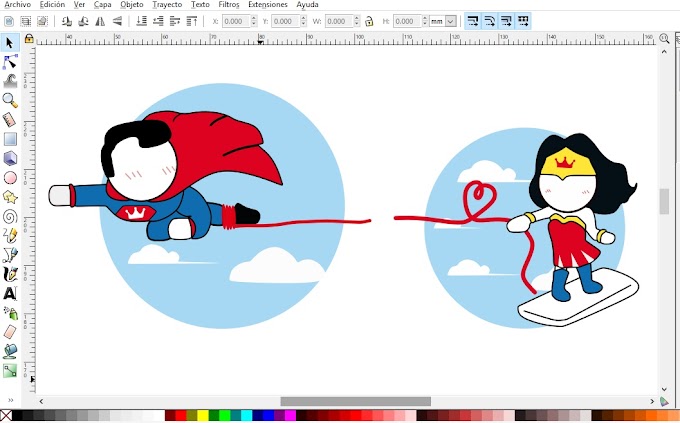Select the Node editing tool
Viewport: 680px width, 423px height.
pyautogui.click(x=10, y=62)
